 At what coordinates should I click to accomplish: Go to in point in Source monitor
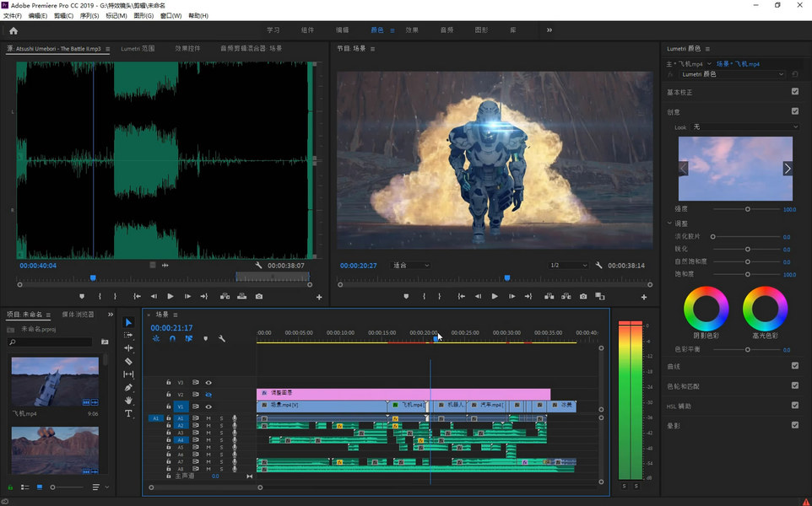(137, 297)
